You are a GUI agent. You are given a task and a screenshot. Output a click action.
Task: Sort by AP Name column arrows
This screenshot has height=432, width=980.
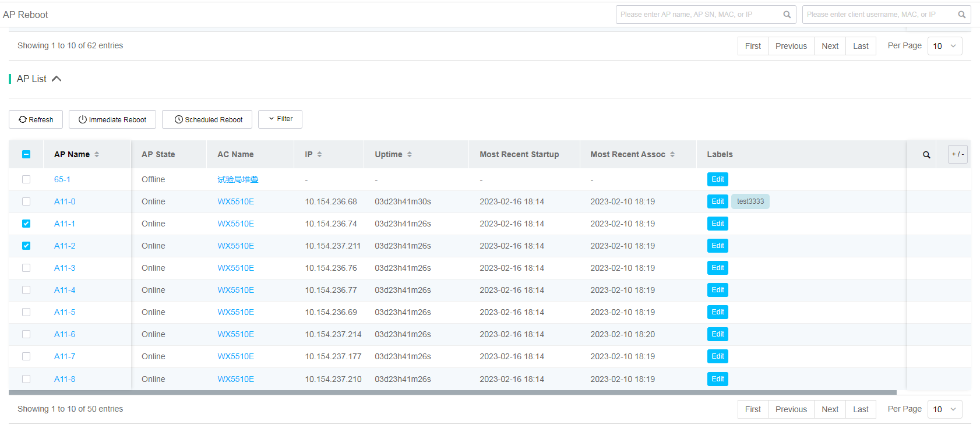click(97, 154)
